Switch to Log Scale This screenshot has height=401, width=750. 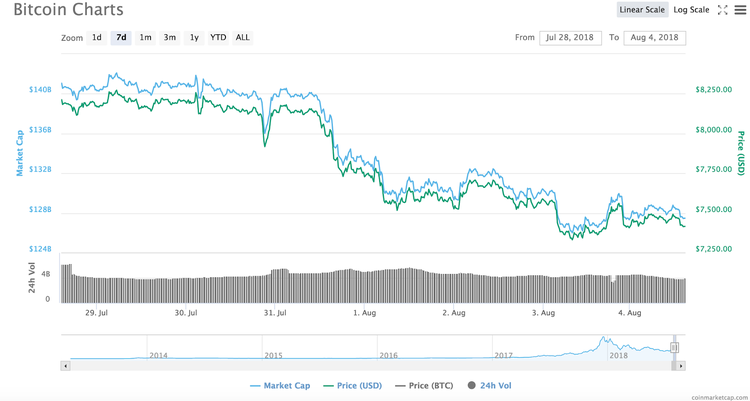691,10
